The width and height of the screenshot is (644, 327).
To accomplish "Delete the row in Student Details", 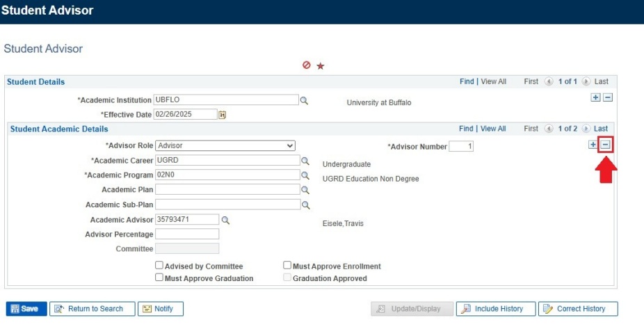I will pyautogui.click(x=608, y=97).
